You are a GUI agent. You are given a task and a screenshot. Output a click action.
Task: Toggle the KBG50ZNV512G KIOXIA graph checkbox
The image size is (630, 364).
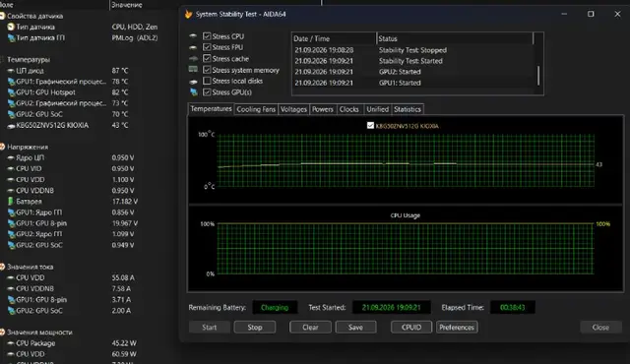(x=370, y=126)
